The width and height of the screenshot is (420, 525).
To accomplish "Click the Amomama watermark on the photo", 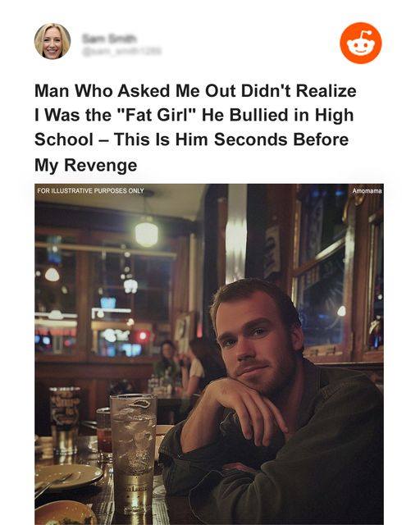I will tap(367, 190).
